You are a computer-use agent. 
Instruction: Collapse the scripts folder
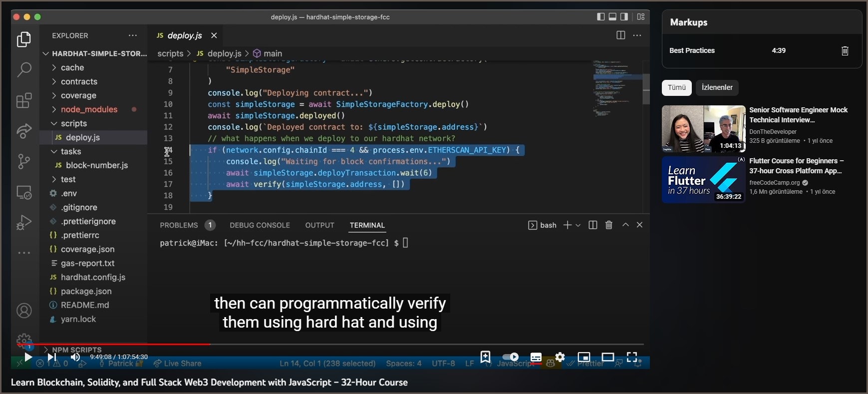click(x=74, y=123)
